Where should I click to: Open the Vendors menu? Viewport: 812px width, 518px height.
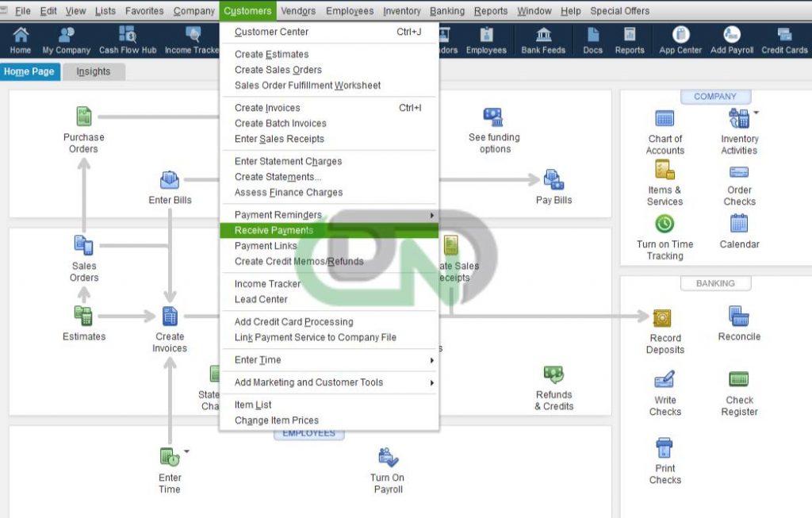coord(299,10)
